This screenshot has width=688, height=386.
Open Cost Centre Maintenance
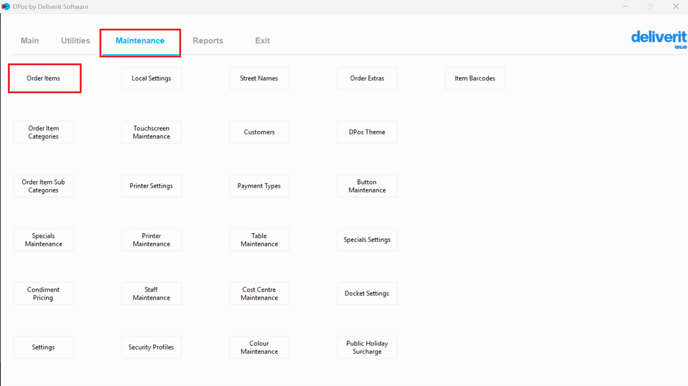pyautogui.click(x=259, y=293)
